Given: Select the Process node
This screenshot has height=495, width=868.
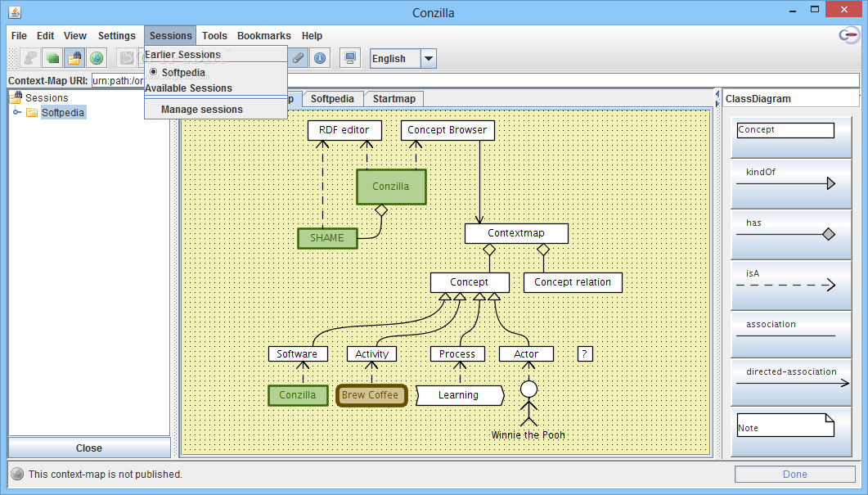Looking at the screenshot, I should tap(457, 353).
